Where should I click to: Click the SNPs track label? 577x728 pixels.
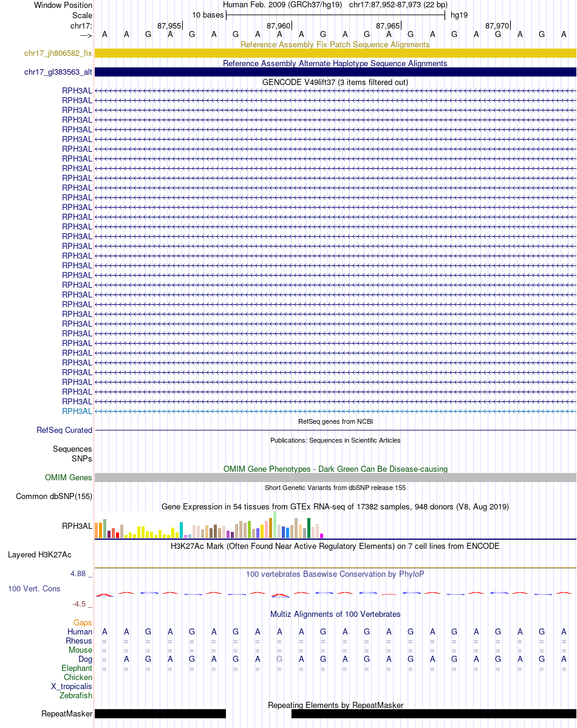tap(82, 458)
